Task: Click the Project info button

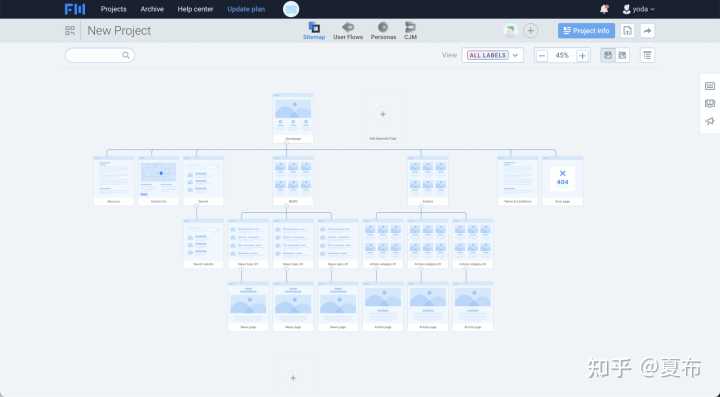Action: point(586,31)
